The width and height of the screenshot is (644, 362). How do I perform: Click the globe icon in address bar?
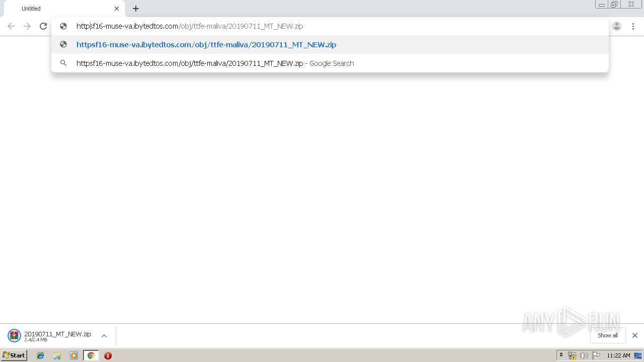[63, 26]
